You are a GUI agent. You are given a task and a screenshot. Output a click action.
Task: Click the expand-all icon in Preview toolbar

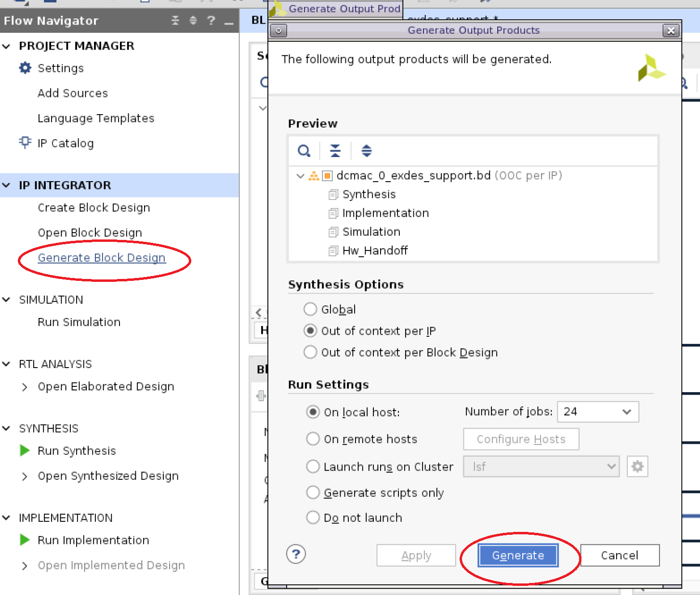(x=367, y=151)
